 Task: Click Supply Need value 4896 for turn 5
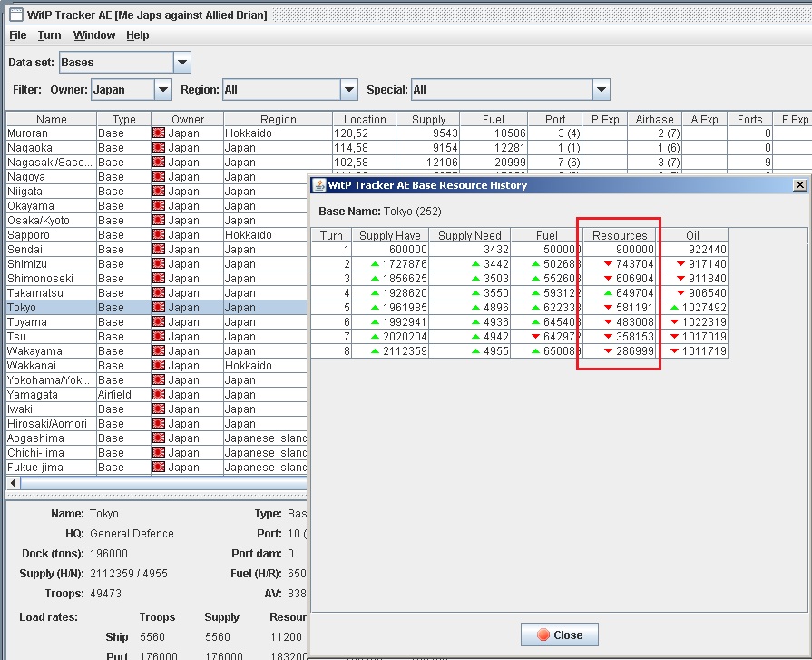[x=496, y=307]
